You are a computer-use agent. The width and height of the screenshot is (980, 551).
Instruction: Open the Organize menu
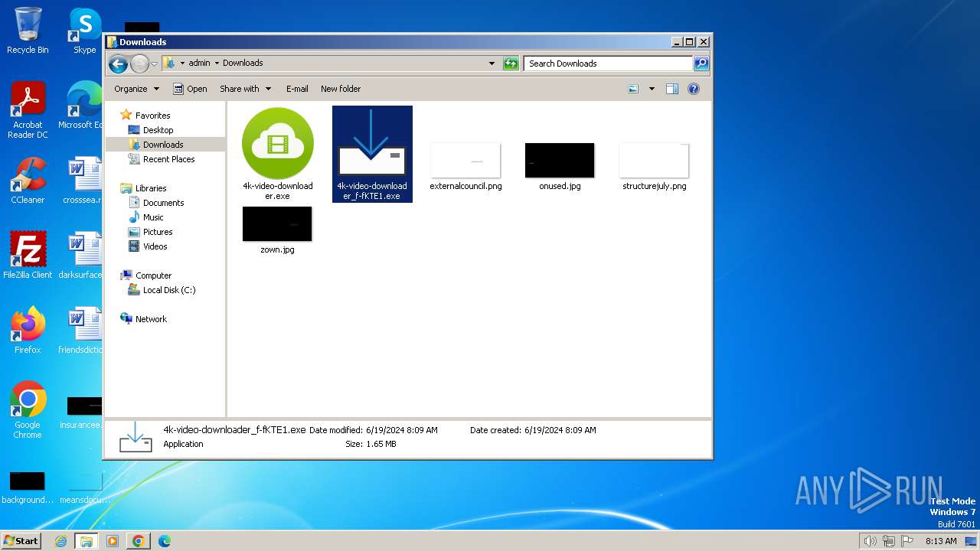(x=136, y=89)
